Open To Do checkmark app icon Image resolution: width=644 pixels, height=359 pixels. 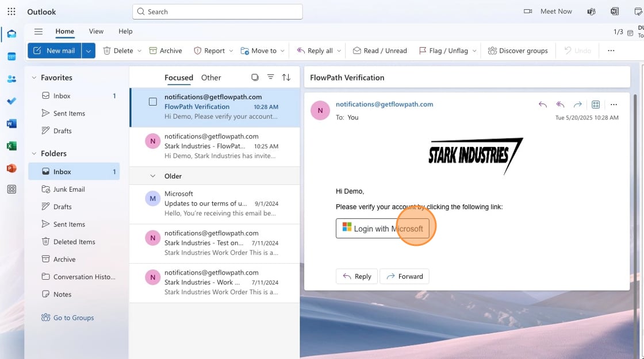pos(11,101)
